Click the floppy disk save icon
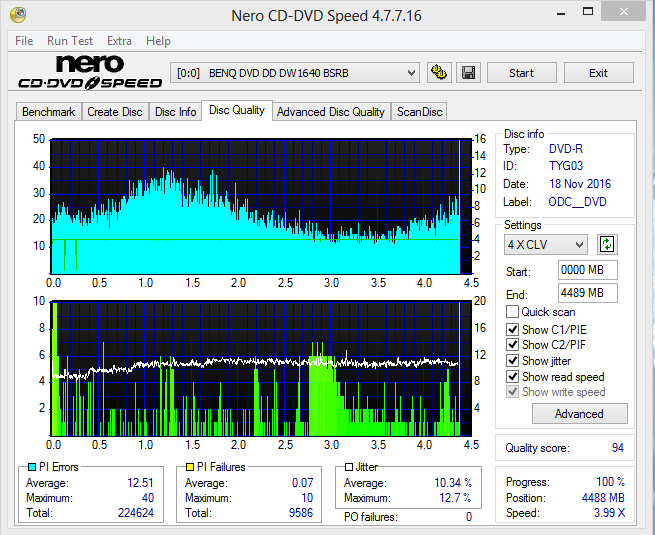Screen dimensions: 655x535 (468, 73)
